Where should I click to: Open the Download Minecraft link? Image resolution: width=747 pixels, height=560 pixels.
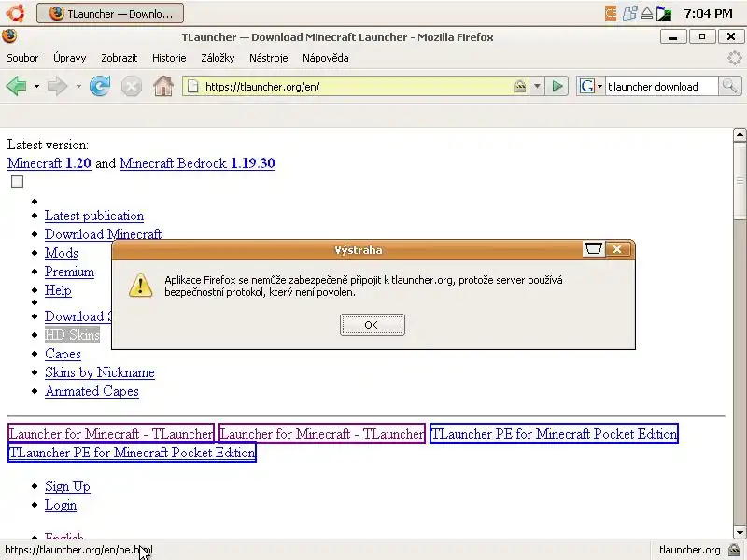(103, 234)
